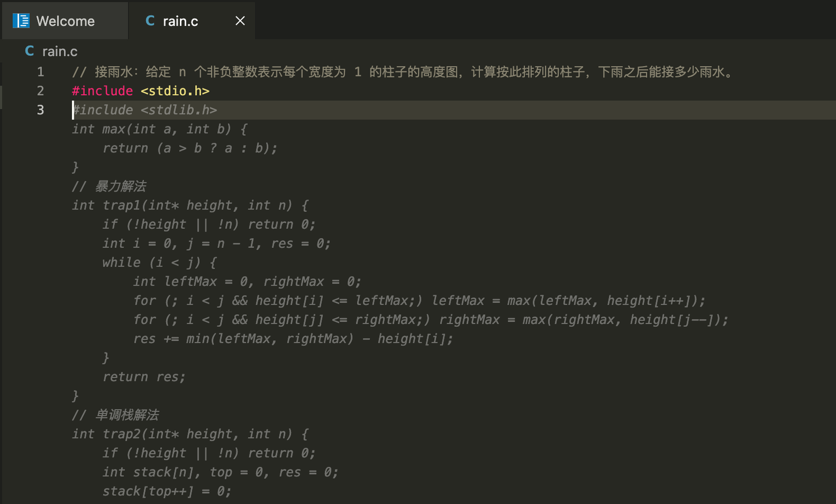Viewport: 836px width, 504px height.
Task: Select the rain.c tab label
Action: [180, 21]
